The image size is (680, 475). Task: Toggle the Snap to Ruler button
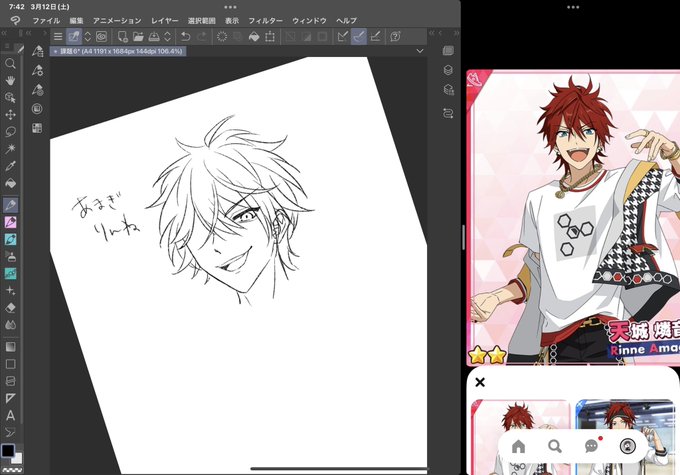(x=343, y=36)
